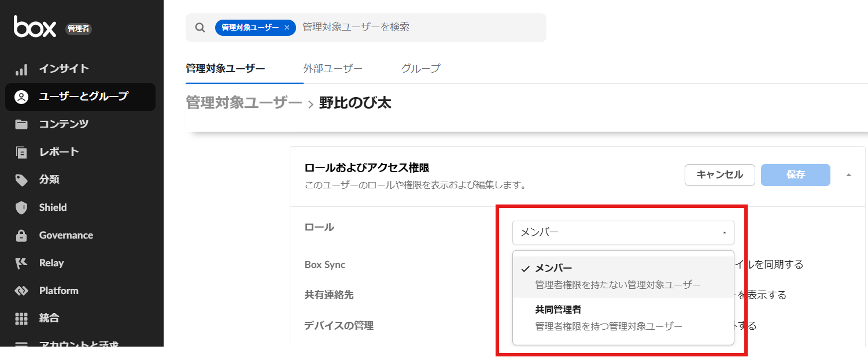Click the 統合 grid icon
This screenshot has height=357, width=868.
tap(21, 318)
